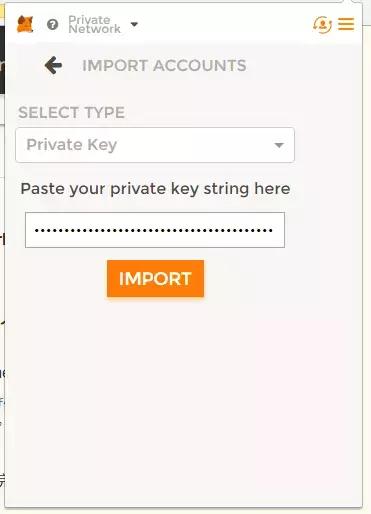The width and height of the screenshot is (371, 514).
Task: Open the help question mark icon
Action: [53, 25]
